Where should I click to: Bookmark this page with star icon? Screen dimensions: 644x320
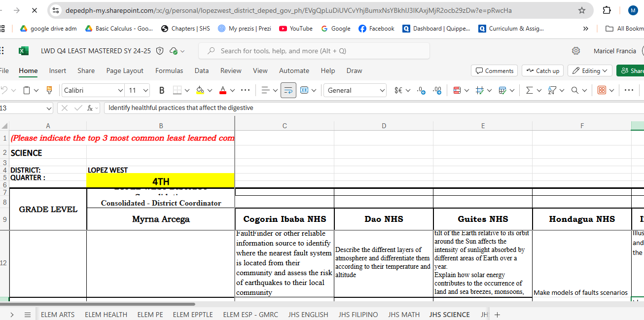click(582, 10)
